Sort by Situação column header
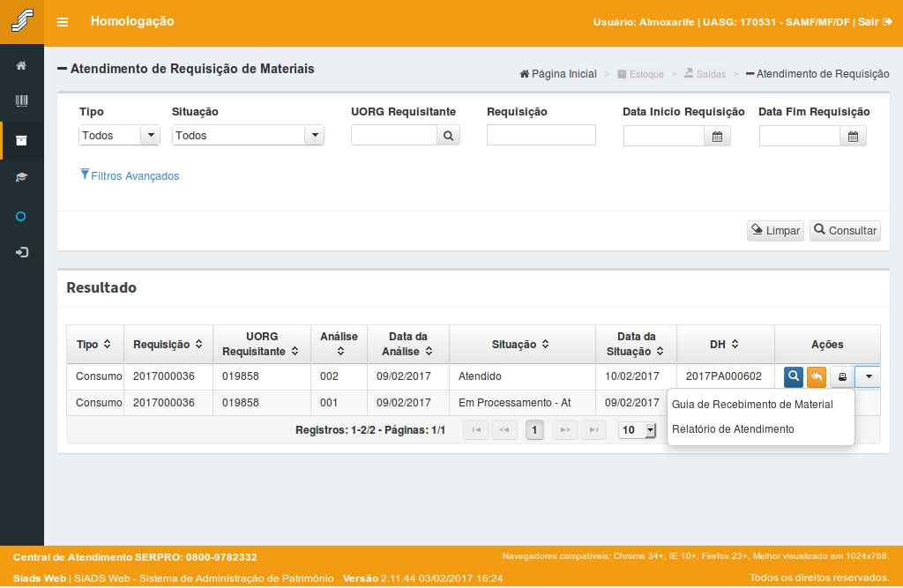903x588 pixels. pos(522,345)
